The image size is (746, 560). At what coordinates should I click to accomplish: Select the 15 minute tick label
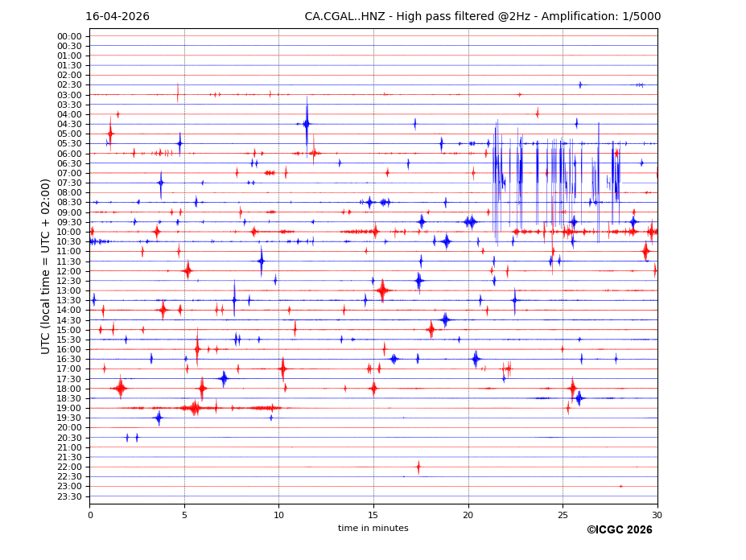tap(373, 515)
